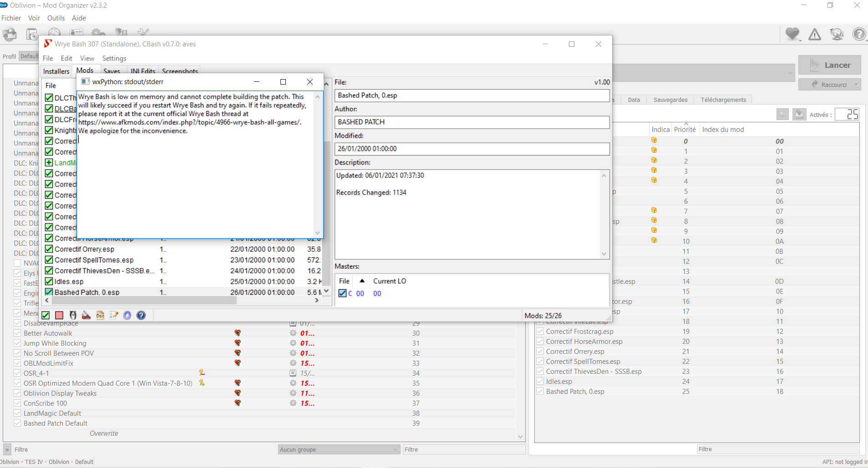Click the Priorité column sort header
Viewport: 868px width, 468px height.
click(685, 129)
